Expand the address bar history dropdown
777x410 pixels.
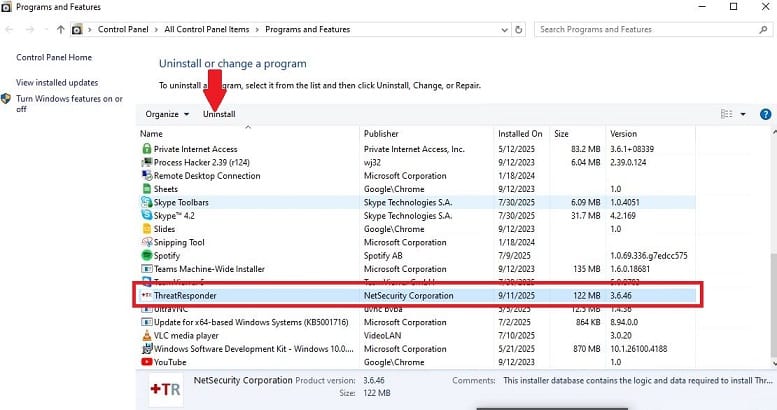502,30
